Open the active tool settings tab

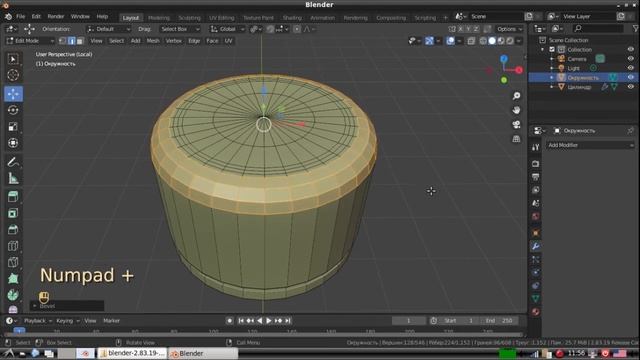click(536, 147)
